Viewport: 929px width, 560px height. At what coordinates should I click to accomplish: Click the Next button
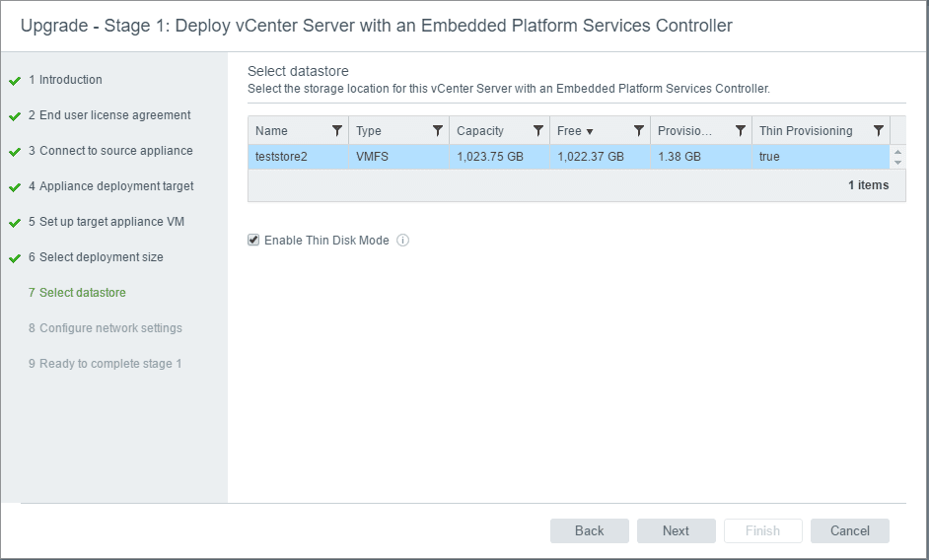tap(676, 530)
